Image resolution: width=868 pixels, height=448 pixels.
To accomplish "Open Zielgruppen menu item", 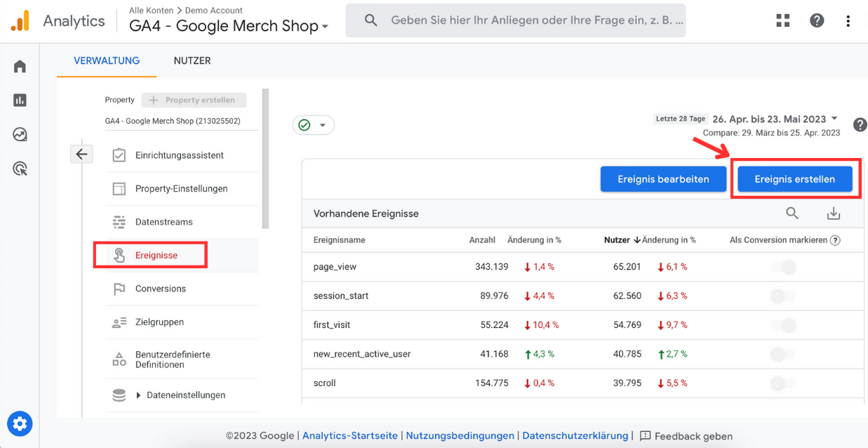I will (160, 322).
